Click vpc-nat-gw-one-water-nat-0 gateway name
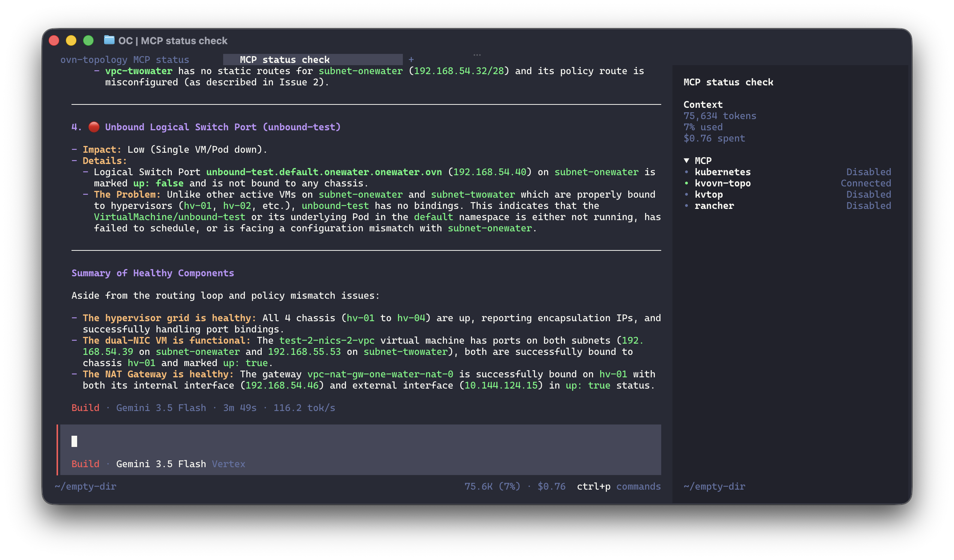 [x=380, y=374]
